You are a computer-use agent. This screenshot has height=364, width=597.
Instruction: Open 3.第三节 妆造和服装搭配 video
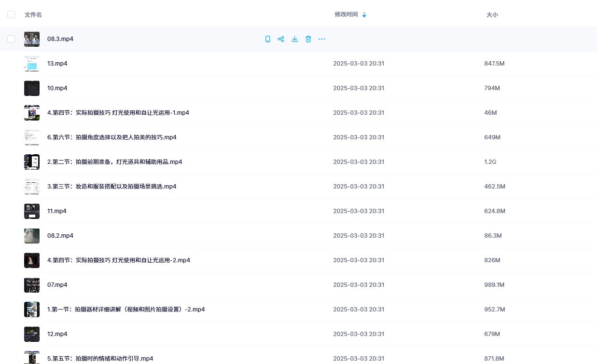[x=111, y=187]
